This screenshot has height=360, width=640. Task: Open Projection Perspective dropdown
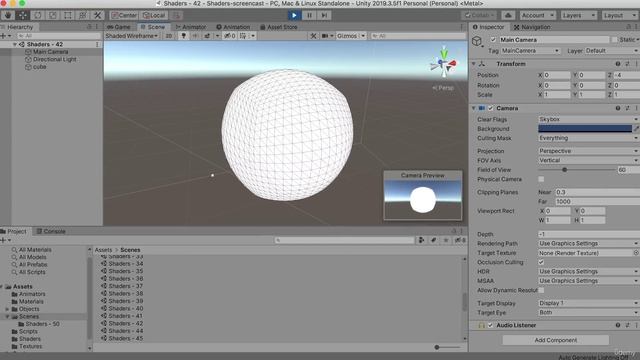click(x=588, y=151)
